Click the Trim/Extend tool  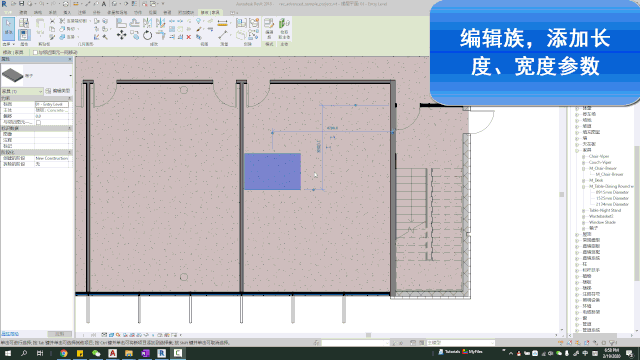tap(160, 35)
